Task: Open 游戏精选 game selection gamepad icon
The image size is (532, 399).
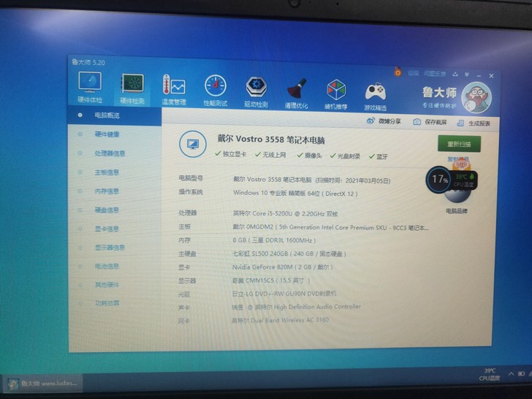Action: (x=376, y=96)
